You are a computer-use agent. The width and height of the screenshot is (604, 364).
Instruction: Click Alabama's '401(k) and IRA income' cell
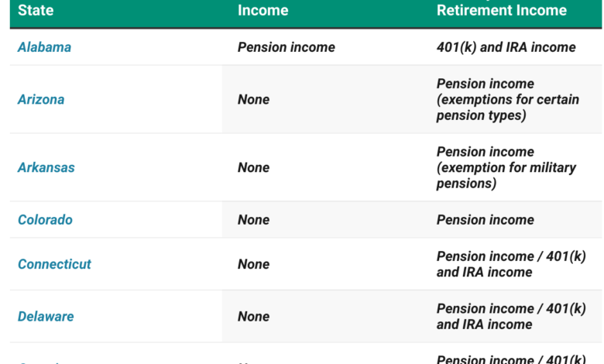pos(506,47)
